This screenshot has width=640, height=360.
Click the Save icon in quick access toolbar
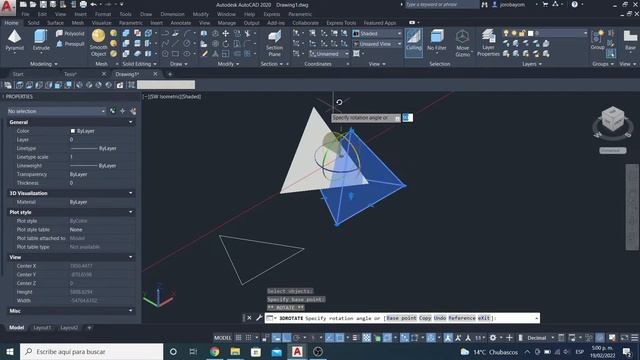[x=43, y=4]
